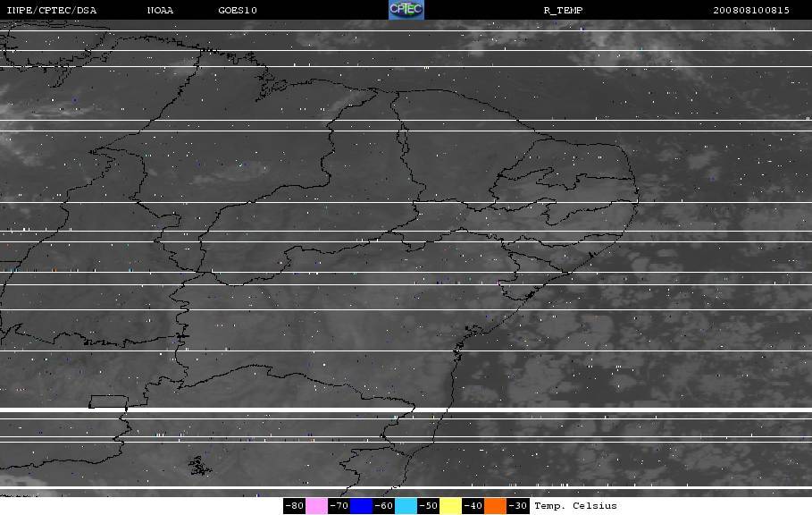This screenshot has width=812, height=515.
Task: Select the yellow -50 color swatch
Action: click(x=450, y=506)
